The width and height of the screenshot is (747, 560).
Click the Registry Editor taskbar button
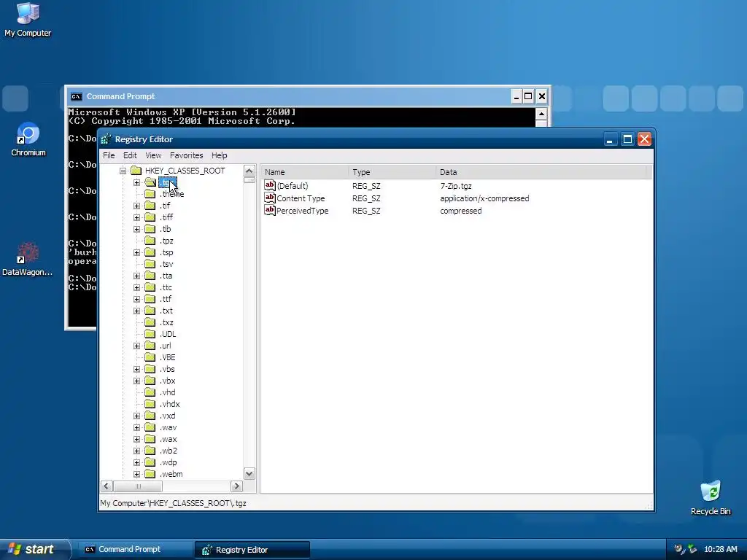252,550
